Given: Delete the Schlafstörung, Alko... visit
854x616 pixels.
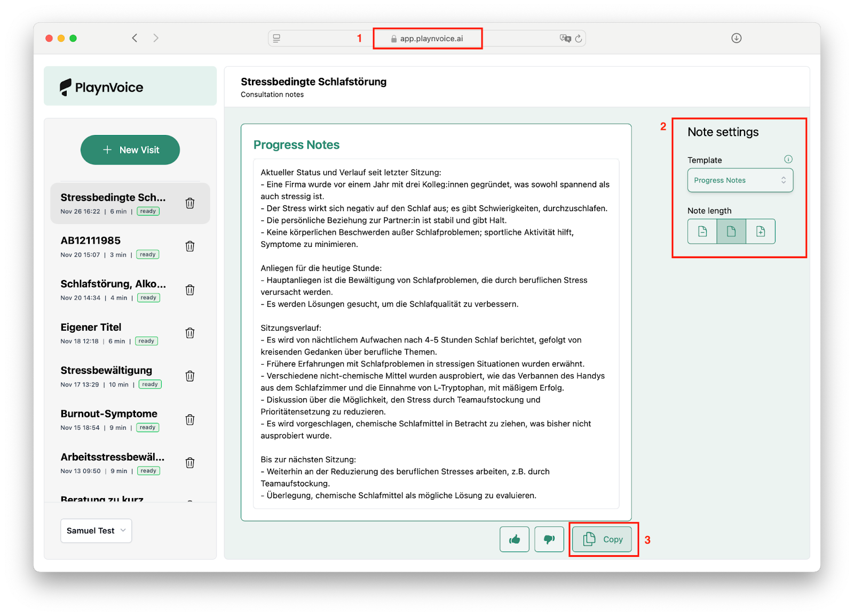Looking at the screenshot, I should pyautogui.click(x=189, y=290).
